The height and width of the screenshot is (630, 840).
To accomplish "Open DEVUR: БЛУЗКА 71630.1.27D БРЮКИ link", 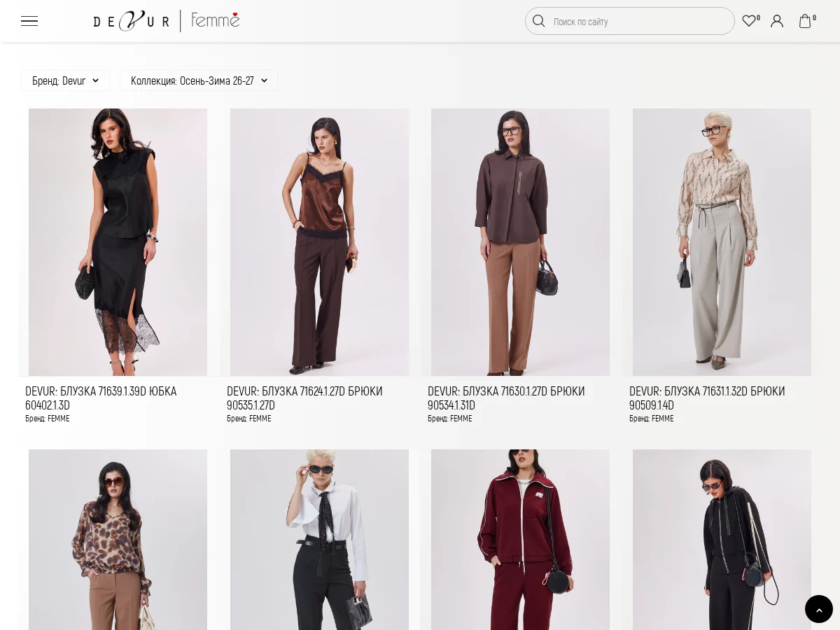I will [x=506, y=398].
